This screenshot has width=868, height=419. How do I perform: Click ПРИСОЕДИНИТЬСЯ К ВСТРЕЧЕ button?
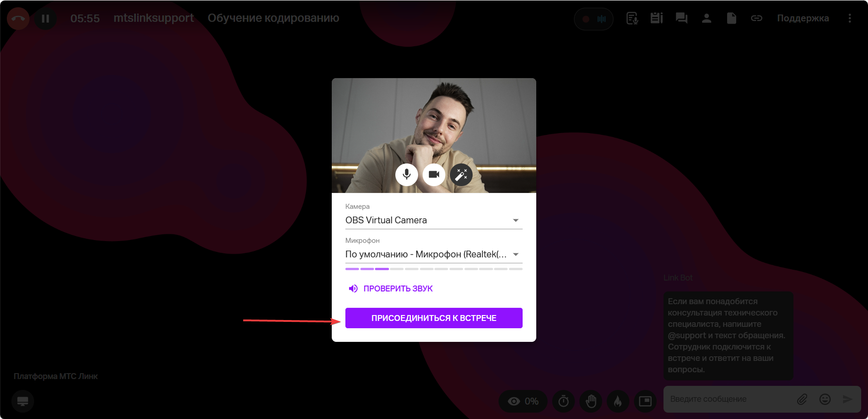click(x=434, y=318)
